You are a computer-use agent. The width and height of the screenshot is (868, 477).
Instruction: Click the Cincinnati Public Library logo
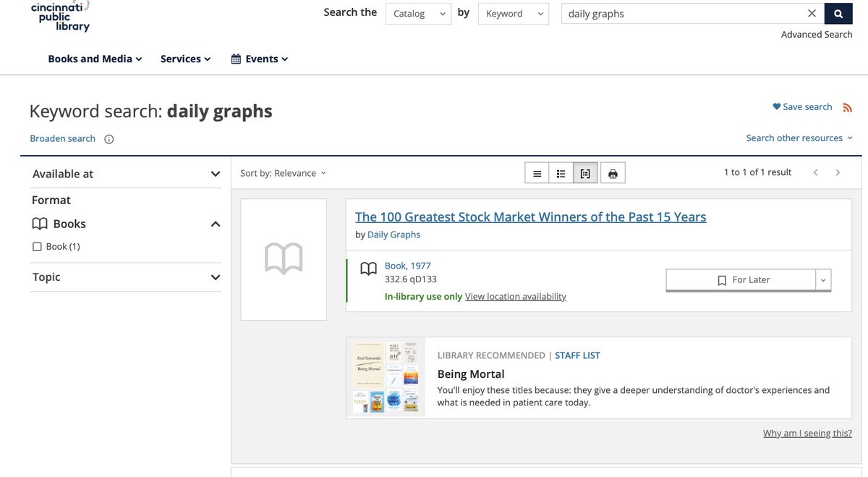click(x=61, y=16)
